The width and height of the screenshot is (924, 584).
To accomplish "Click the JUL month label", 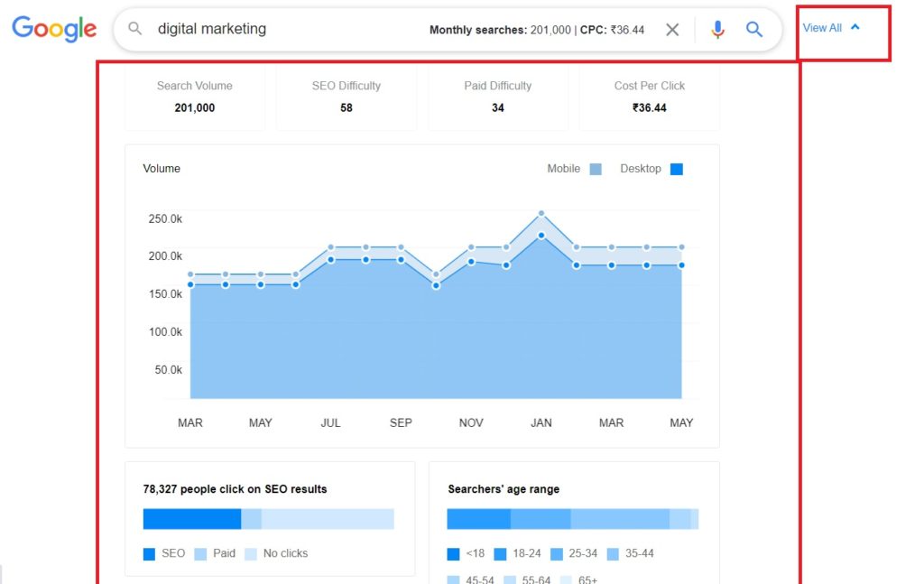I will coord(330,423).
